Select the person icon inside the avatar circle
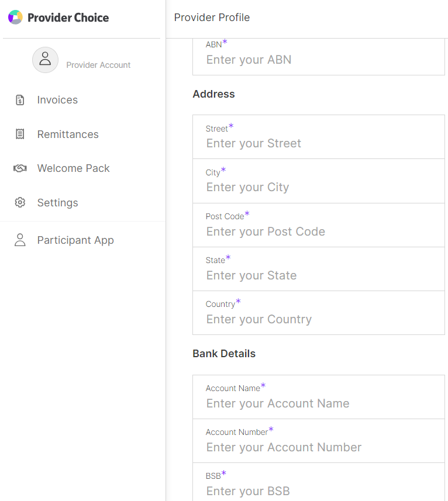 tap(45, 60)
